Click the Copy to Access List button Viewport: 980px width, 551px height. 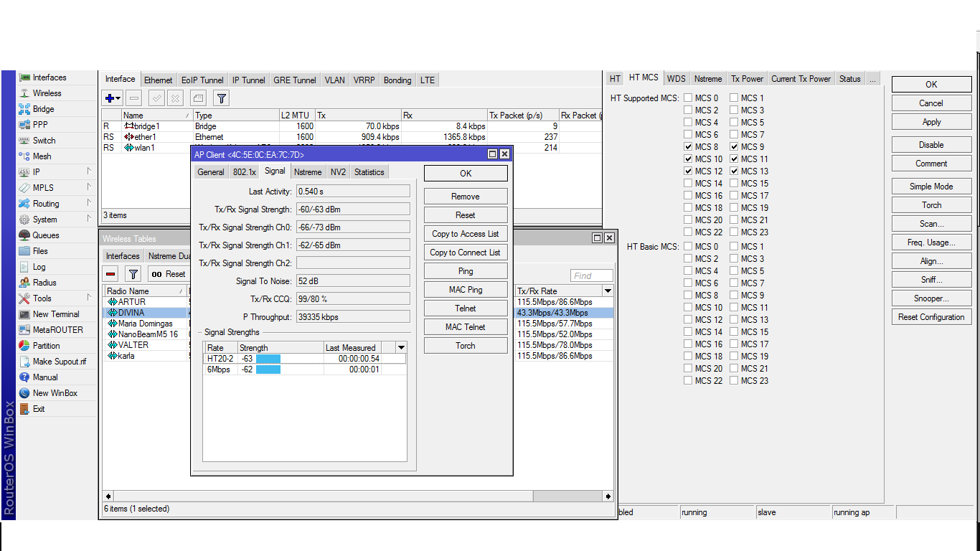coord(465,234)
